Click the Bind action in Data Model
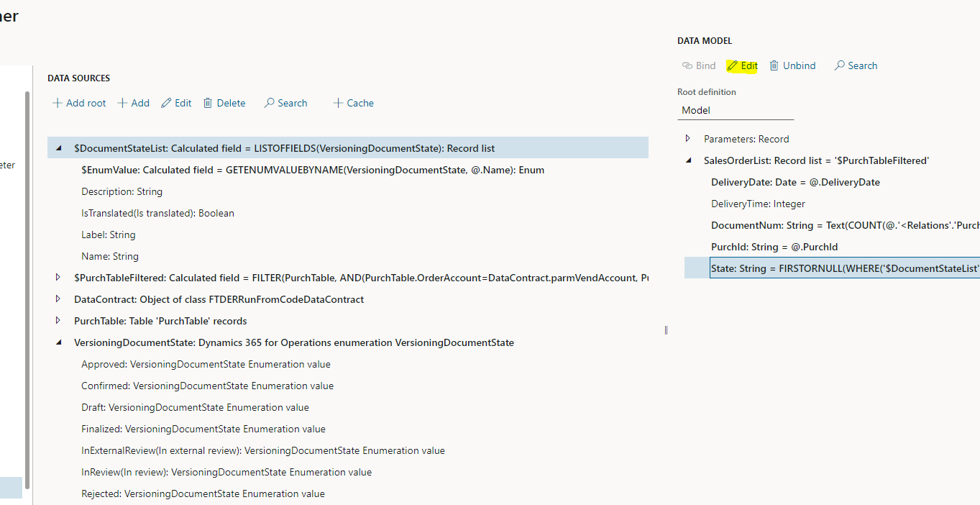The image size is (980, 505). (x=698, y=65)
